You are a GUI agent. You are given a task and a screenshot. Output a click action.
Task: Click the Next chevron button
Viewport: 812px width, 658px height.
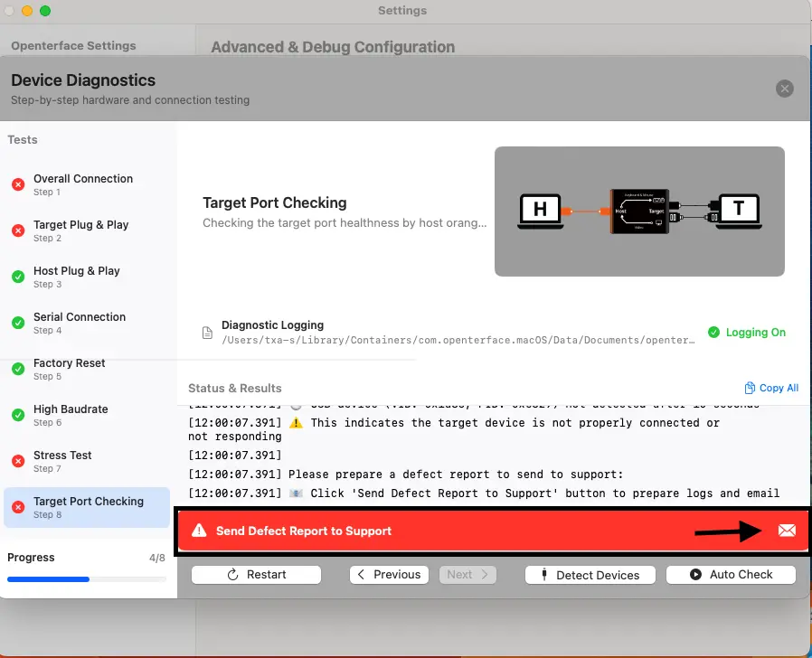point(467,575)
